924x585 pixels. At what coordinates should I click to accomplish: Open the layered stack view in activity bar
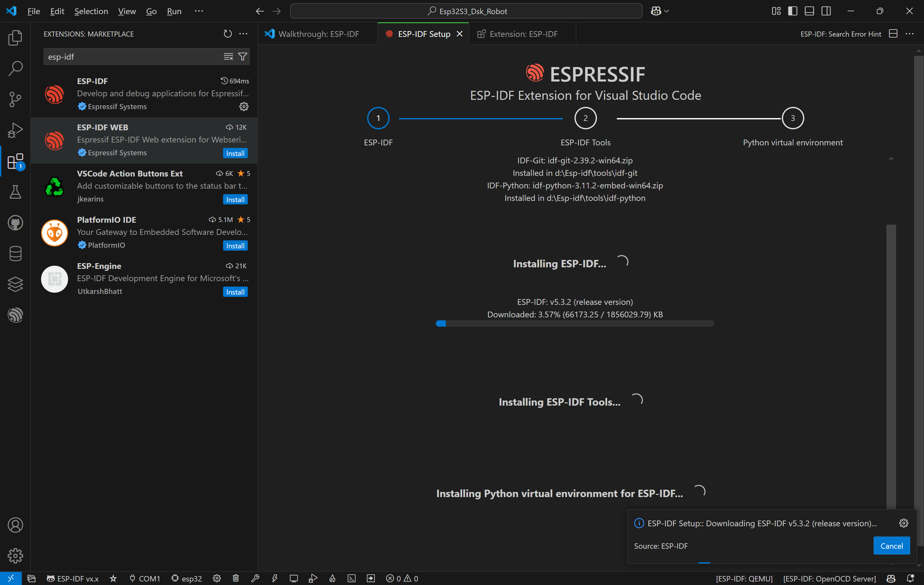click(15, 285)
